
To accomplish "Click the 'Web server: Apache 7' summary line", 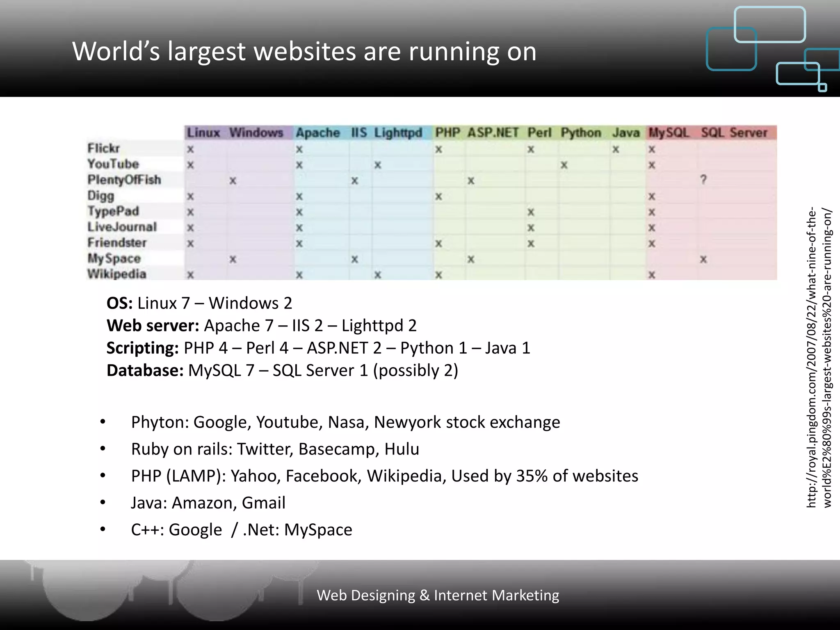I will pyautogui.click(x=262, y=326).
